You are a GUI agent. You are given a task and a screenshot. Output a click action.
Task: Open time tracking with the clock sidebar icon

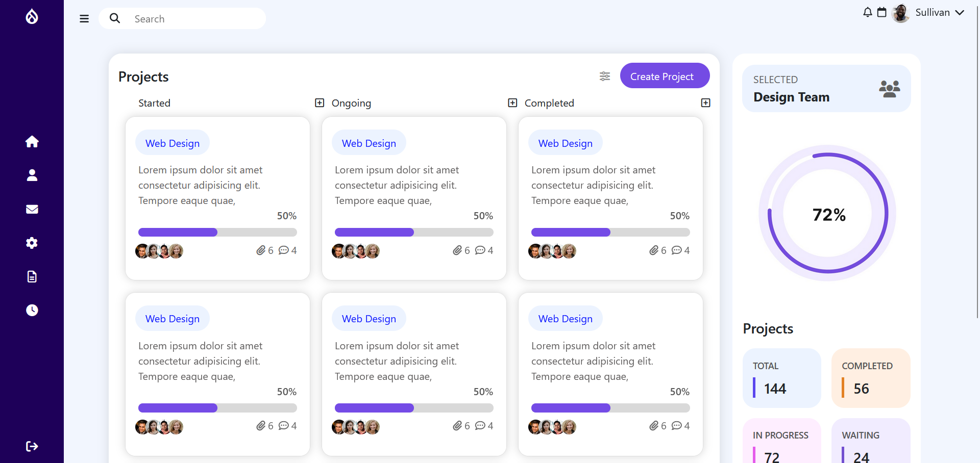[x=32, y=310]
